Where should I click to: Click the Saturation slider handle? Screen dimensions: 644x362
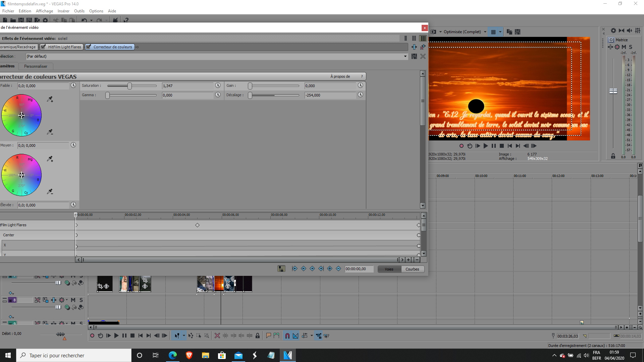pyautogui.click(x=129, y=86)
